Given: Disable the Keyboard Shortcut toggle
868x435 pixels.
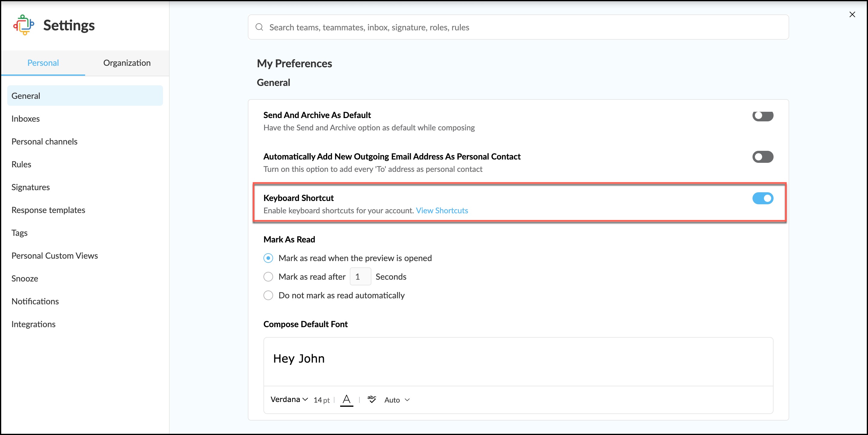Looking at the screenshot, I should click(762, 198).
